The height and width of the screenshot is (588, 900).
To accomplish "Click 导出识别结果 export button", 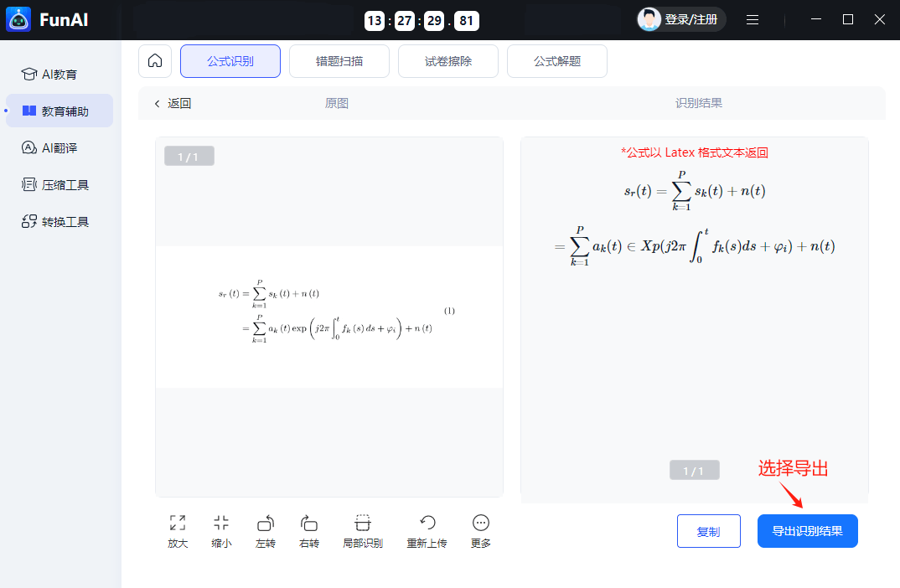I will 808,531.
